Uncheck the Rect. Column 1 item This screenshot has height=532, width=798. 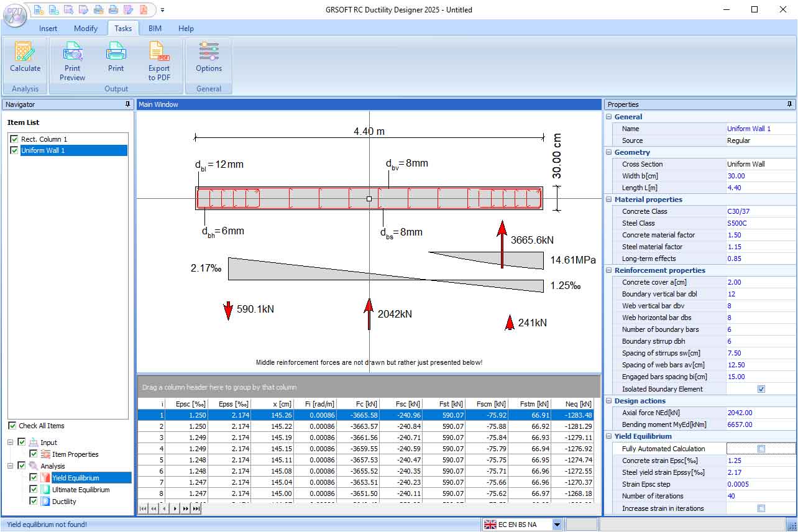tap(14, 139)
